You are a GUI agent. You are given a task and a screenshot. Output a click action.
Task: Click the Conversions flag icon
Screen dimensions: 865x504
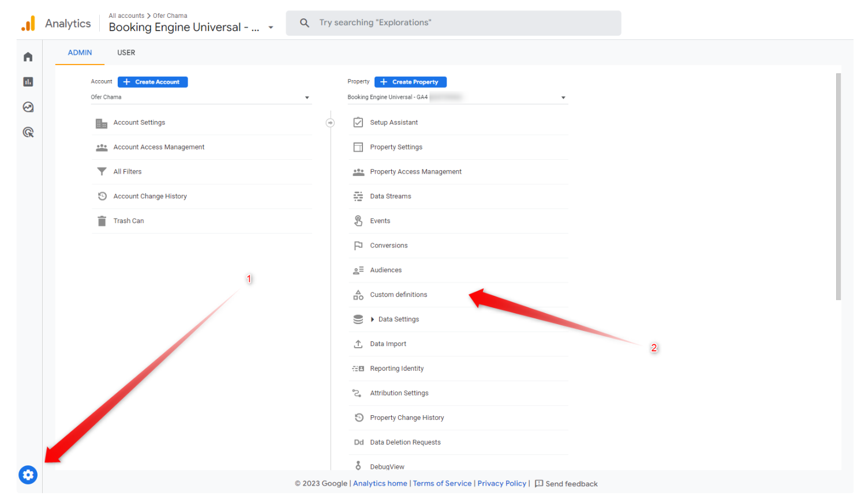(358, 246)
